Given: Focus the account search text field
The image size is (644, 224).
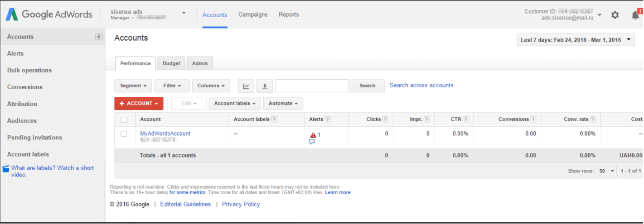Looking at the screenshot, I should click(311, 86).
